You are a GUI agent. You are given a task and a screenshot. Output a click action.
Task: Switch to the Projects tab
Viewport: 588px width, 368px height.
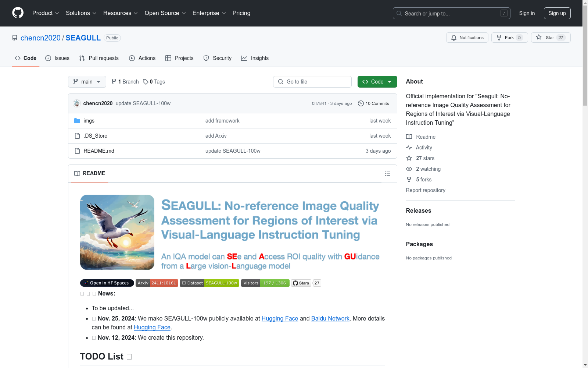coord(179,58)
